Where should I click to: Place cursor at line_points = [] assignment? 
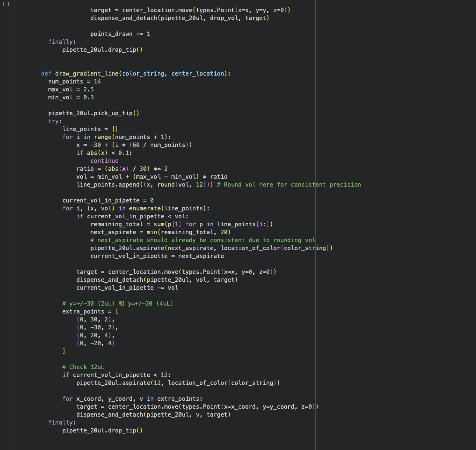(90, 129)
